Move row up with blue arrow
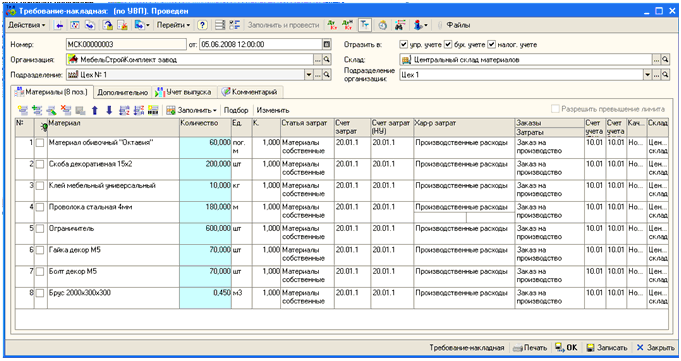The width and height of the screenshot is (681, 361). (x=95, y=110)
